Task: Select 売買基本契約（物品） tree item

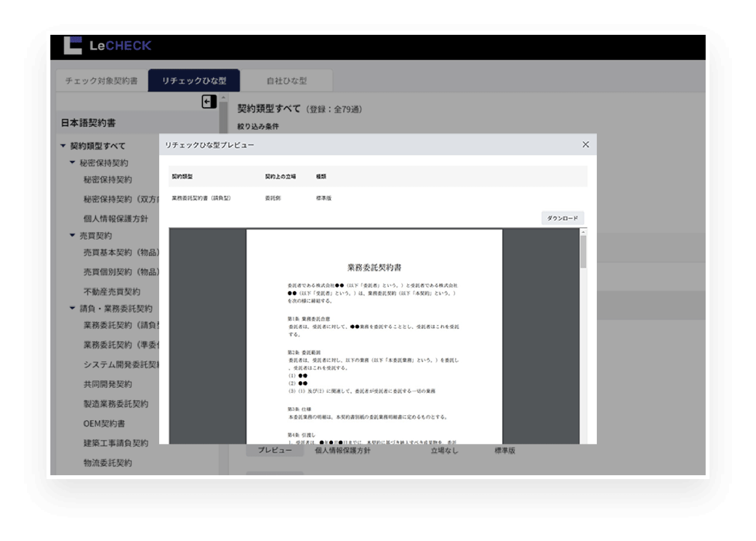Action: 121,252
